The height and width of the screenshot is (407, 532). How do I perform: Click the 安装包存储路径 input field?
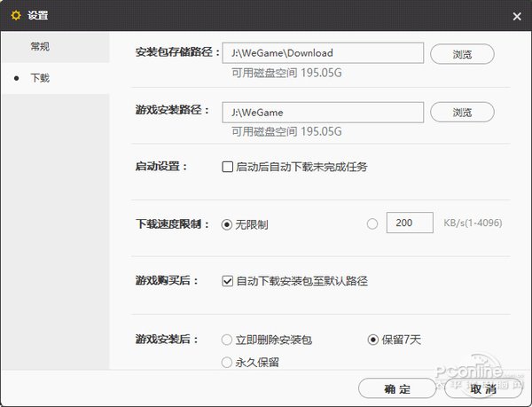[x=323, y=53]
